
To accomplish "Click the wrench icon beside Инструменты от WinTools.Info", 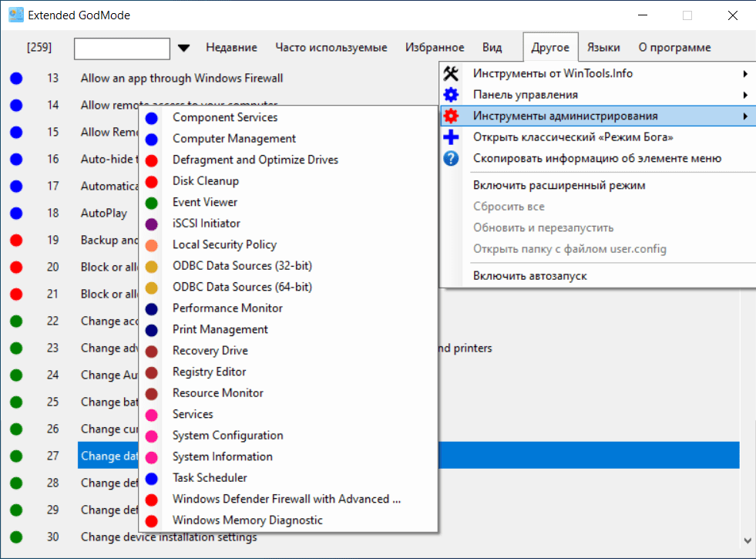I will tap(451, 73).
